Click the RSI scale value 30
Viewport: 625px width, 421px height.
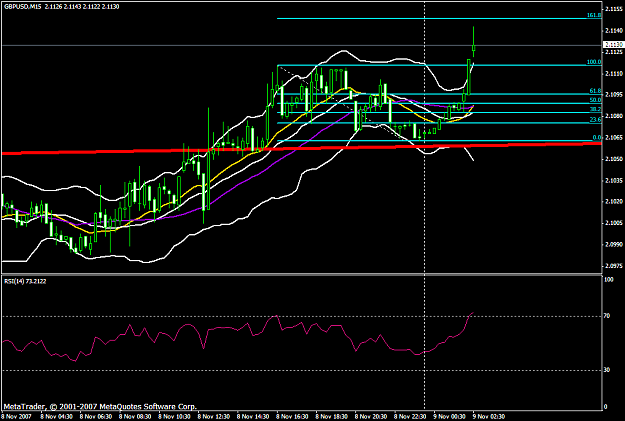coord(607,370)
